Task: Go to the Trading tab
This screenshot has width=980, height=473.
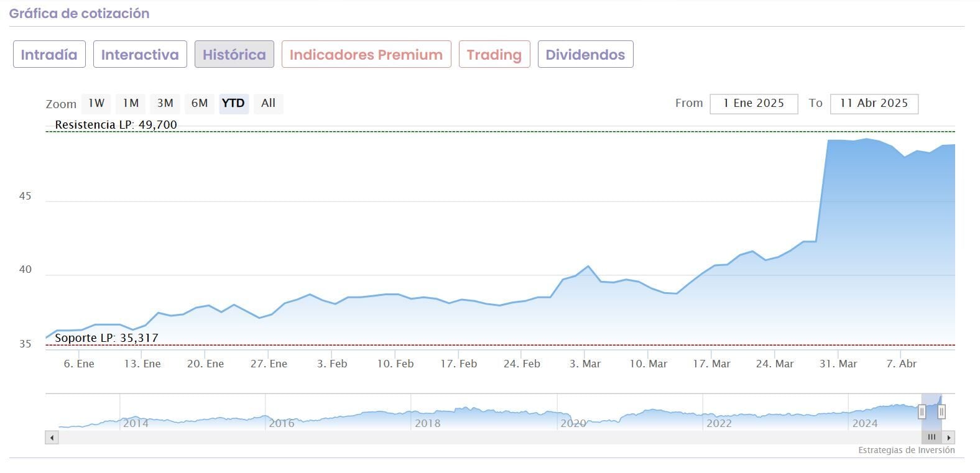Action: point(494,55)
